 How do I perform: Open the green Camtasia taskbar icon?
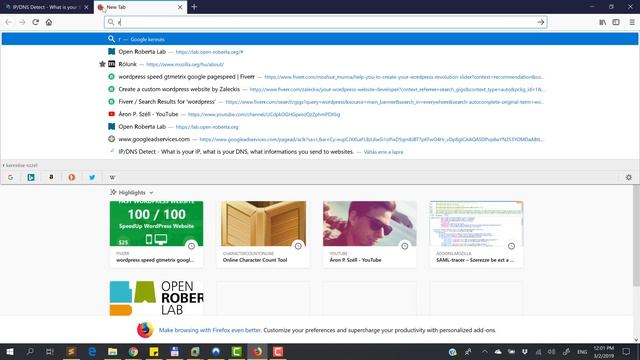237,351
